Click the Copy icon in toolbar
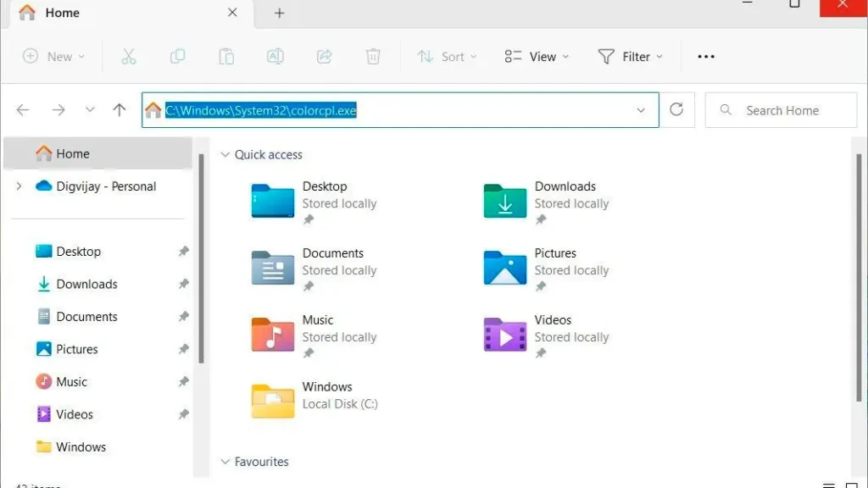Image resolution: width=868 pixels, height=488 pixels. [177, 57]
